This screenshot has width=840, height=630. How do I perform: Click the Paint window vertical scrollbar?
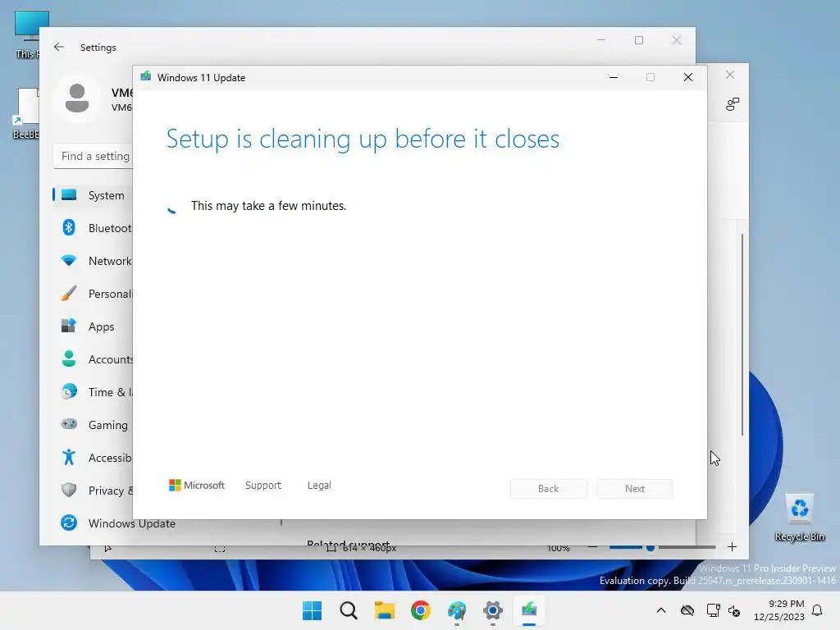click(742, 335)
